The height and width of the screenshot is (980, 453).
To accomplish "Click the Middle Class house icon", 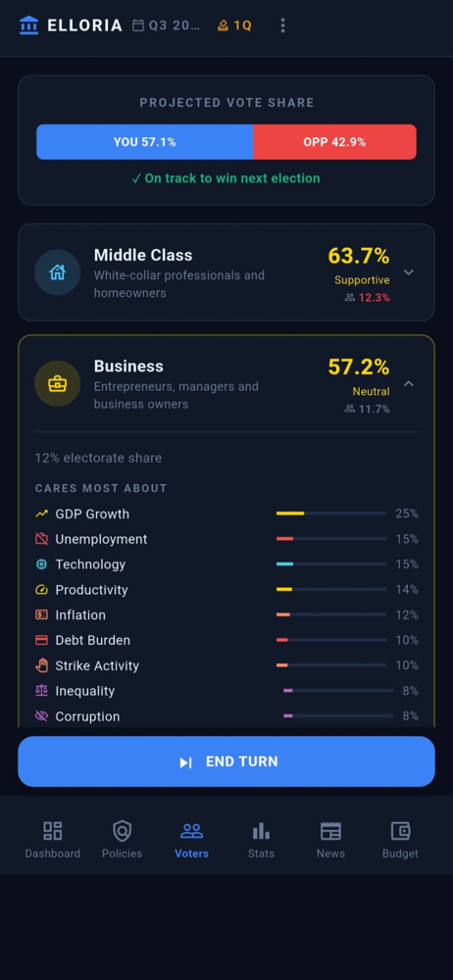I will (57, 271).
